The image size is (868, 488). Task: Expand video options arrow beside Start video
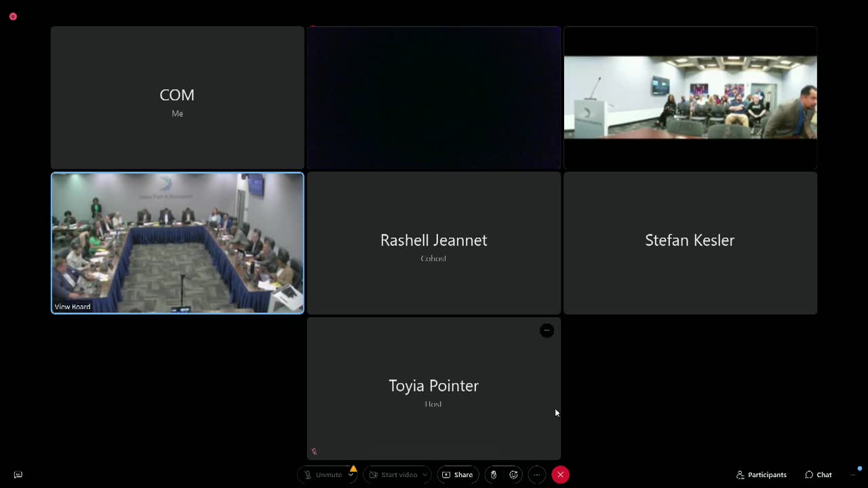pos(425,474)
